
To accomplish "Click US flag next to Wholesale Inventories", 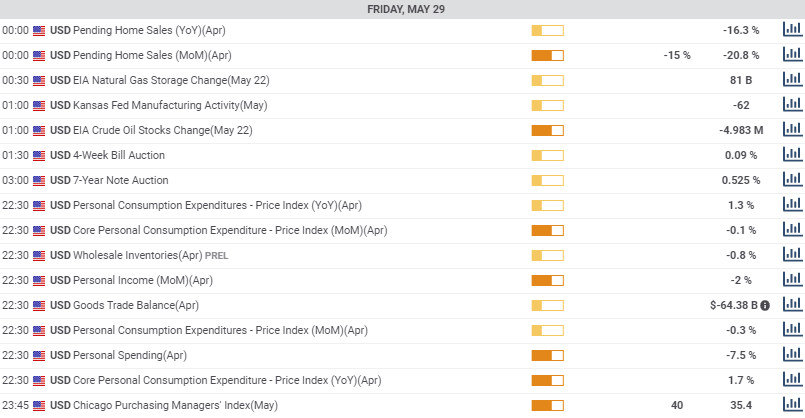I will pos(39,255).
